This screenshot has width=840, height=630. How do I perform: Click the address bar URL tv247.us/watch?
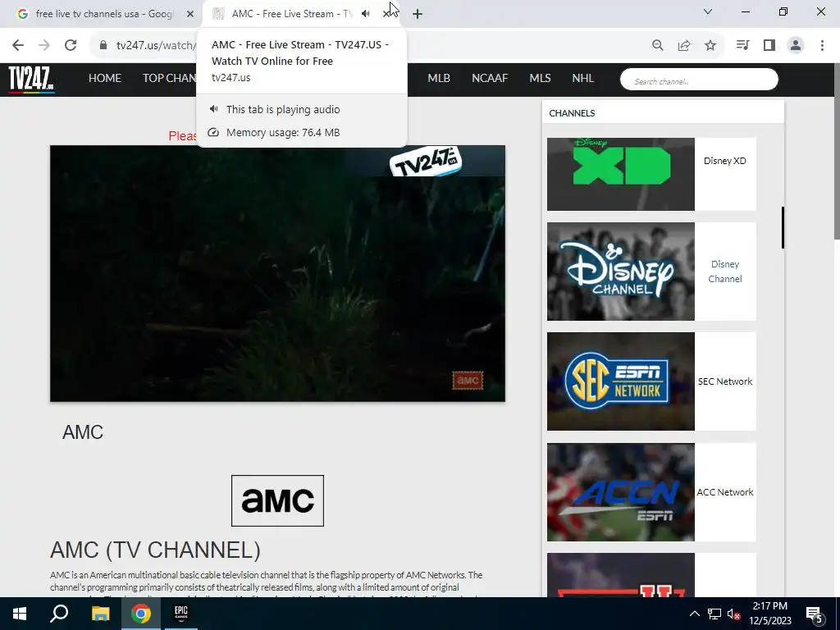[157, 46]
